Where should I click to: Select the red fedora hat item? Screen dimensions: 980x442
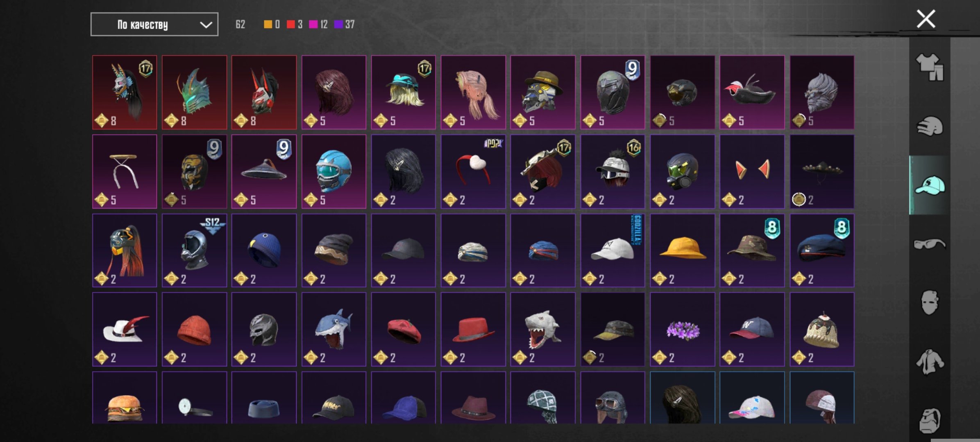tap(473, 329)
